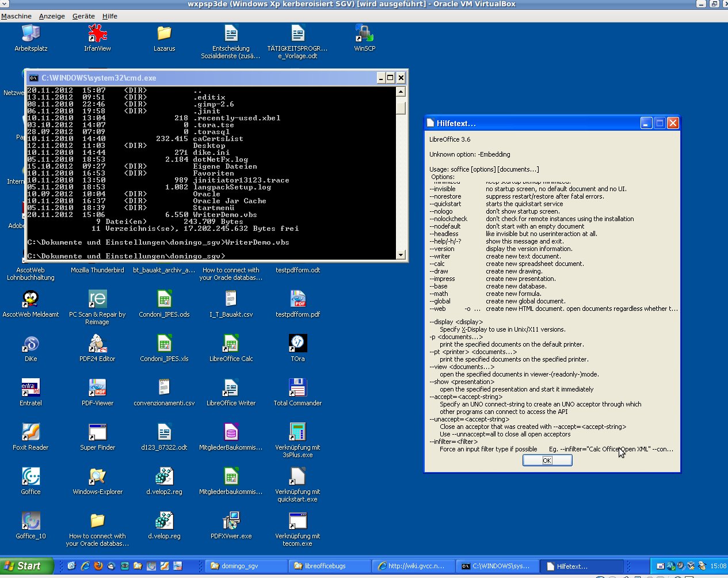Screen dimensions: 728x578
Task: Open the Hilfe menu in VirtualBox
Action: (109, 16)
